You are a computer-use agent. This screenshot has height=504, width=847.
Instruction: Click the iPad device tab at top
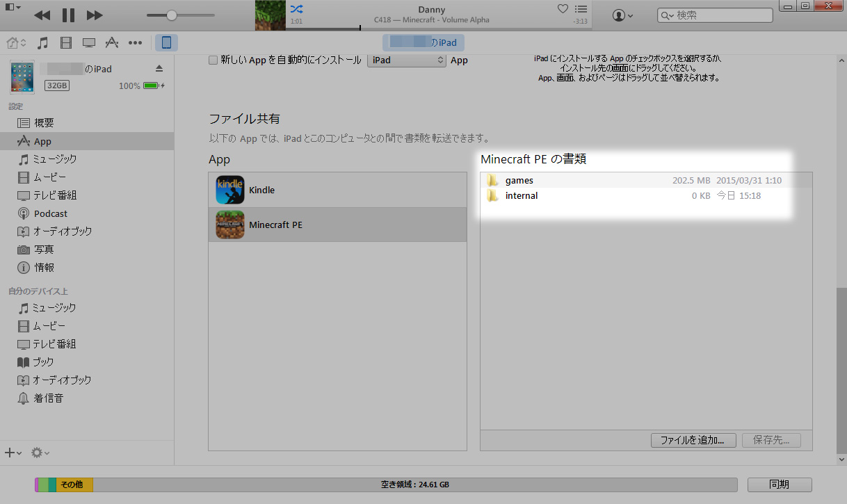coord(423,42)
